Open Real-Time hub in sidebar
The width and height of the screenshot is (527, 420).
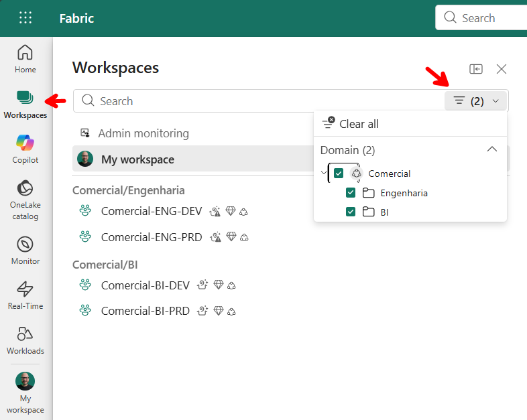(x=25, y=295)
